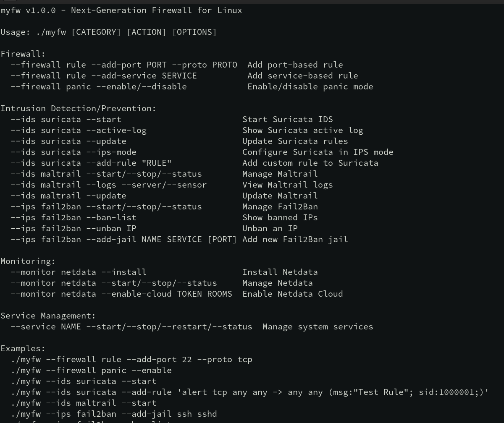This screenshot has height=423, width=504.
Task: Click the 'Start Suricata IDS' description
Action: click(x=287, y=119)
